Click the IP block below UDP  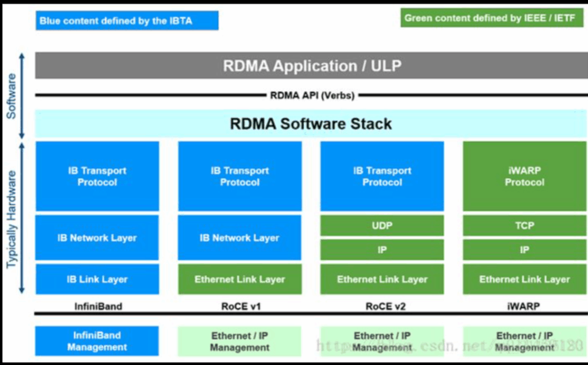[x=382, y=250]
